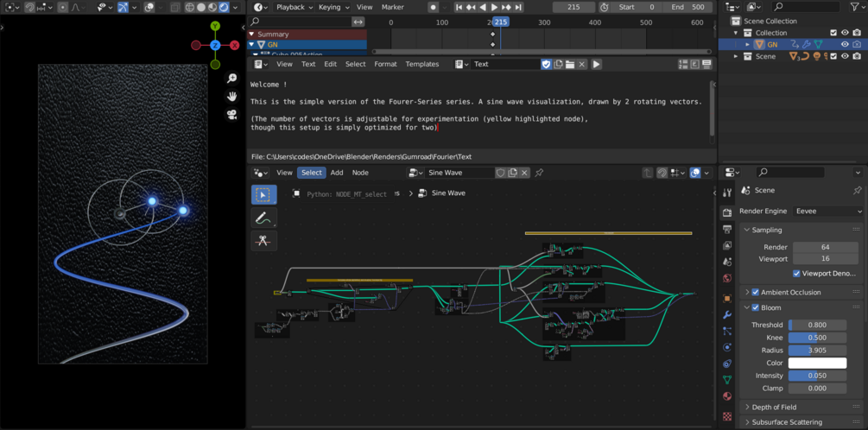Select the Select Box tool in node editor
This screenshot has width=868, height=430.
[264, 195]
